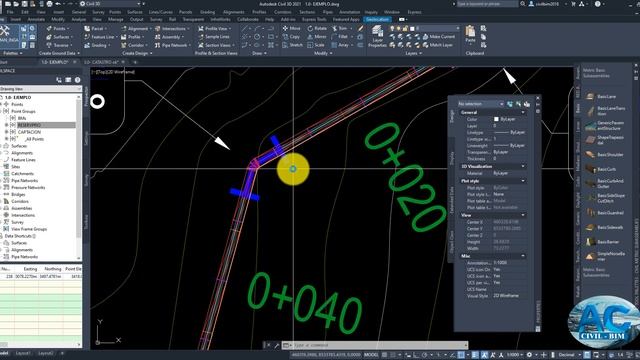This screenshot has height=360, width=640.
Task: Select the Stretch tool in Modify
Action: pos(293,45)
